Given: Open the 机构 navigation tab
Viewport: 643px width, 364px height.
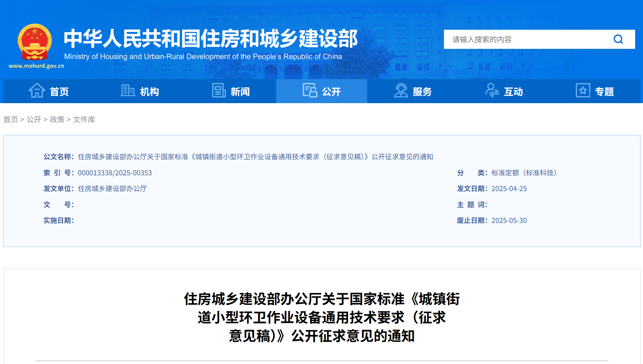Looking at the screenshot, I should pyautogui.click(x=140, y=91).
